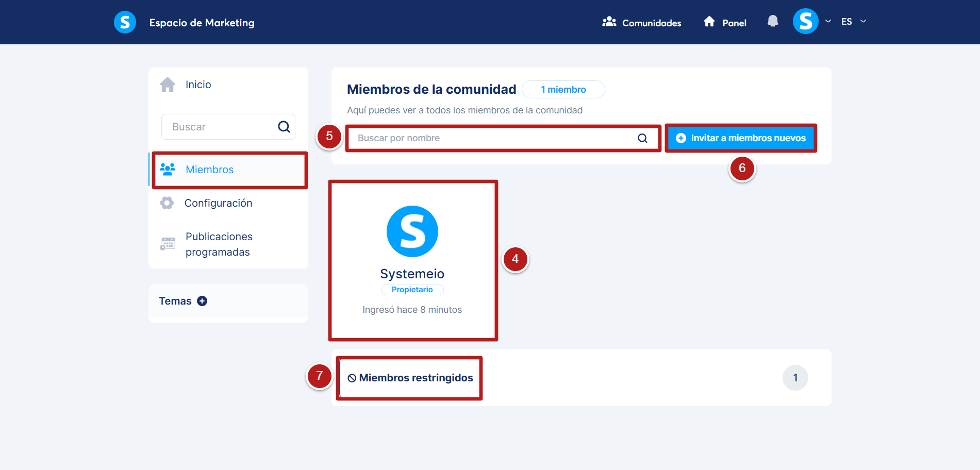Image resolution: width=980 pixels, height=470 pixels.
Task: Click the Miembros de la comunidad heading
Action: (431, 89)
